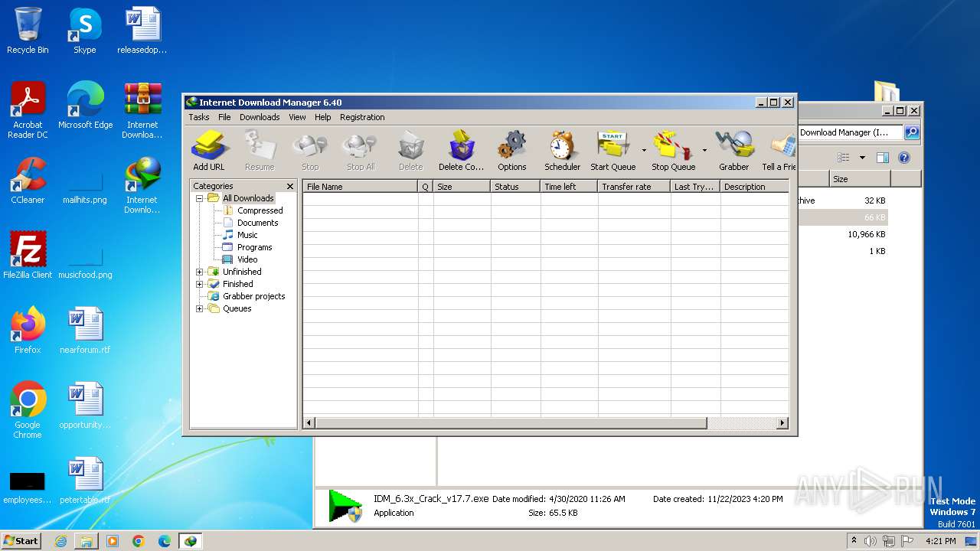Screen dimensions: 980x551
Task: Open the Help menu
Action: click(x=323, y=117)
